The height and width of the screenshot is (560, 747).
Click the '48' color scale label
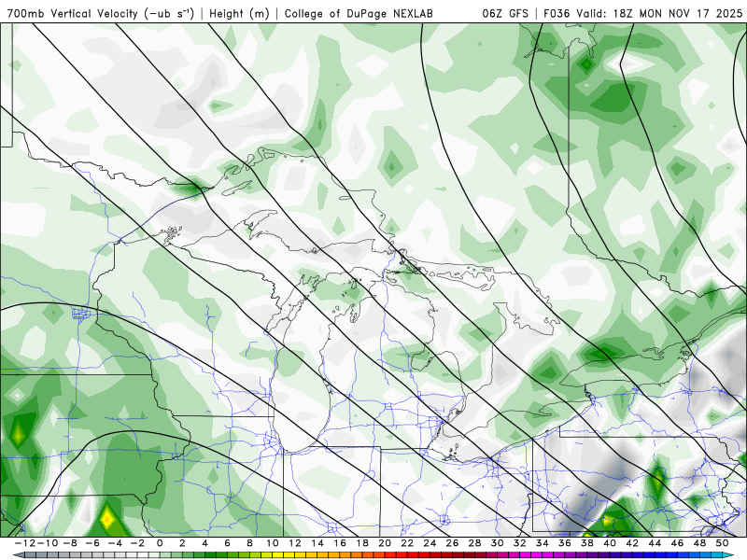pyautogui.click(x=699, y=543)
